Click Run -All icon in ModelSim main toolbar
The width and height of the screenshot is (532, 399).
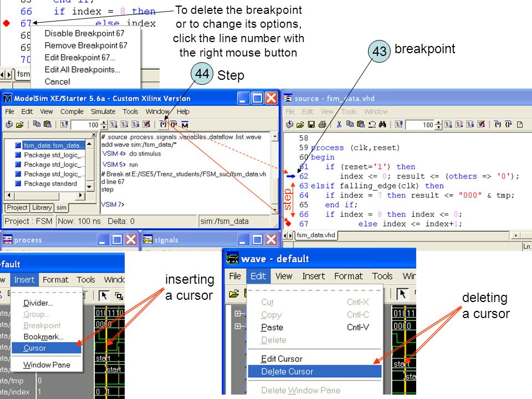[x=135, y=125]
